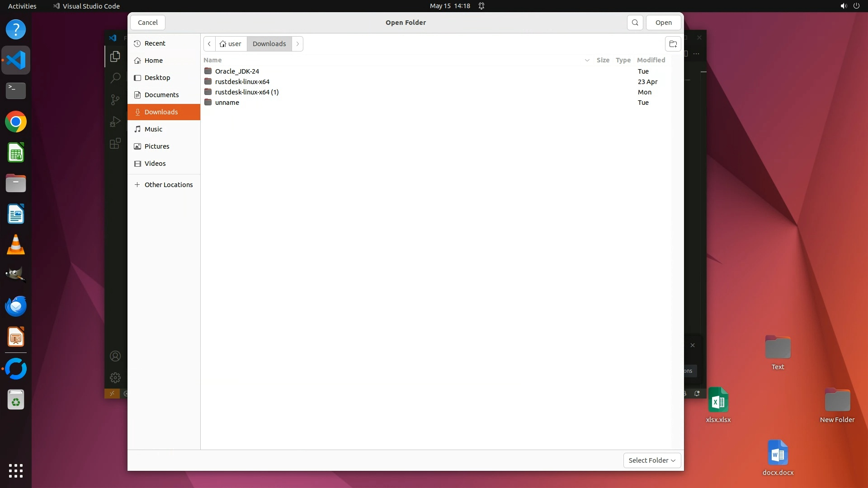
Task: Click the create new folder icon
Action: click(x=673, y=44)
